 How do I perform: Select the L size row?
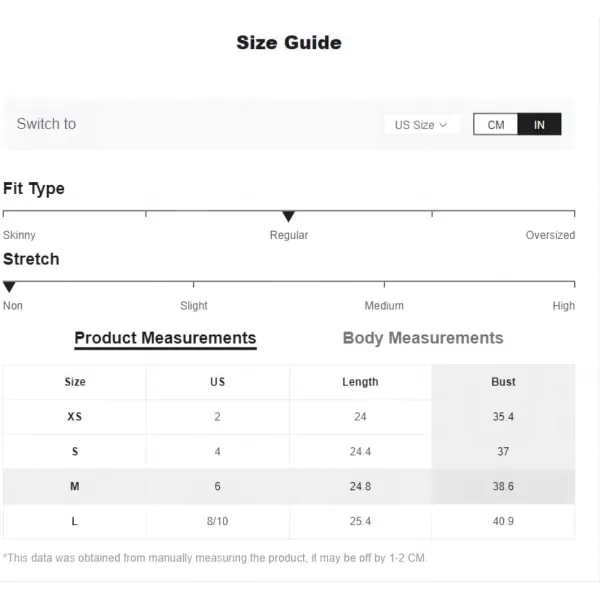click(x=289, y=521)
